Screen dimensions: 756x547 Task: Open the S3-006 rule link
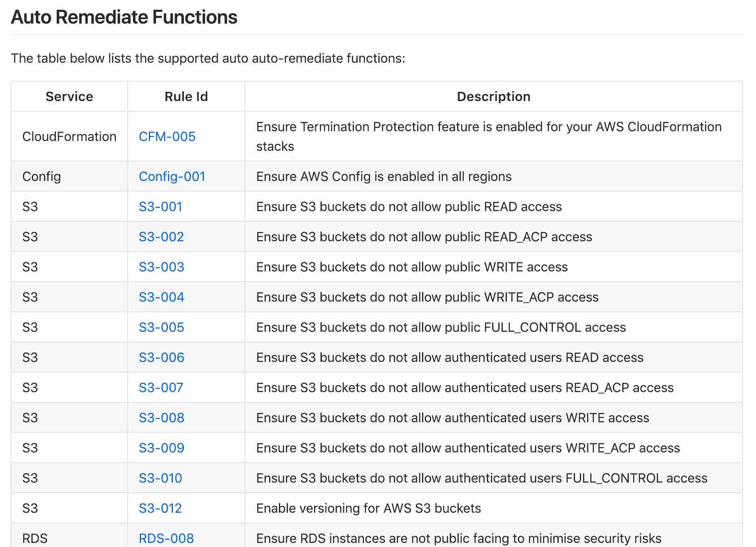(x=161, y=357)
